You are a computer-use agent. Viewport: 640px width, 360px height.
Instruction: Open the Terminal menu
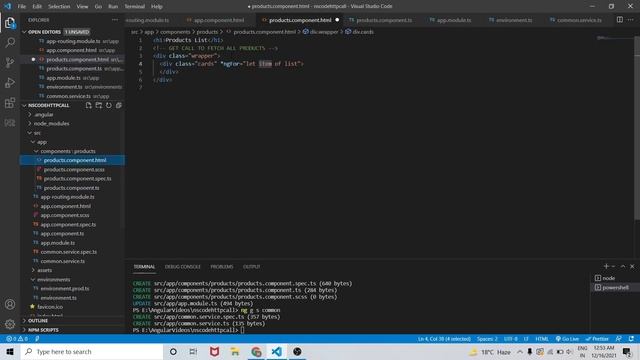134,7
